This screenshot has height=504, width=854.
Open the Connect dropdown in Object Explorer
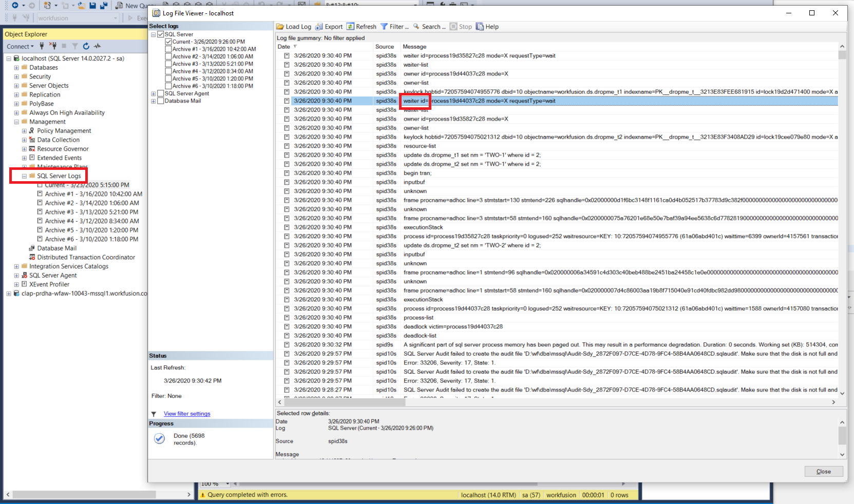coord(20,46)
